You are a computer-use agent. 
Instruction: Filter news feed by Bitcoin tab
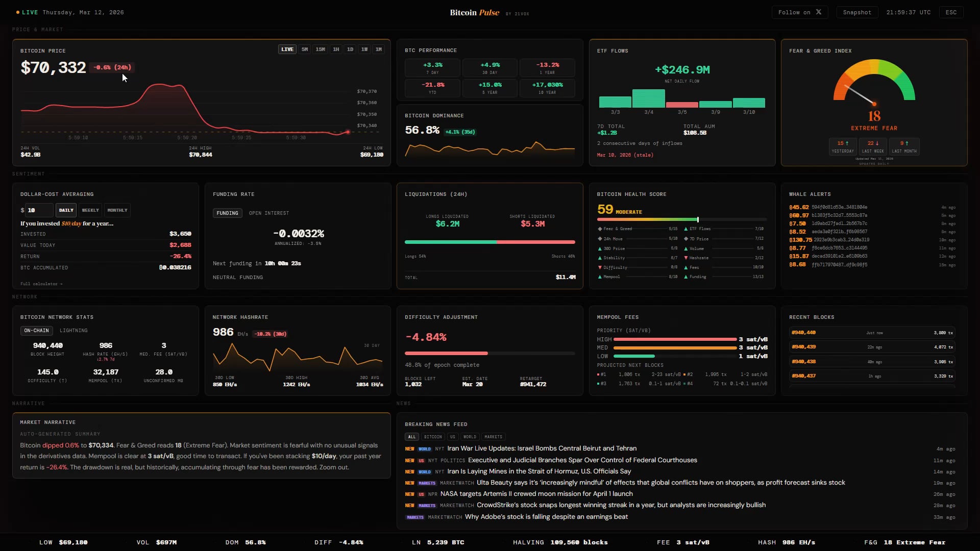433,437
